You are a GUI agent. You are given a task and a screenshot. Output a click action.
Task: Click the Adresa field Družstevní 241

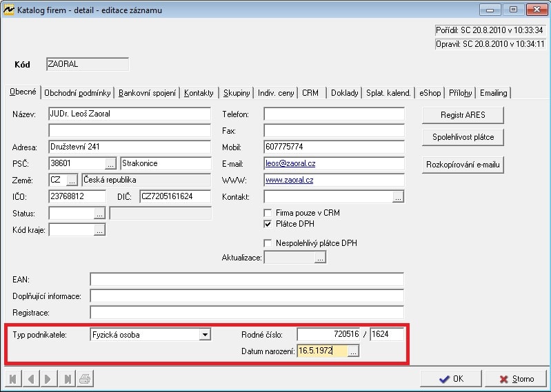pos(130,147)
